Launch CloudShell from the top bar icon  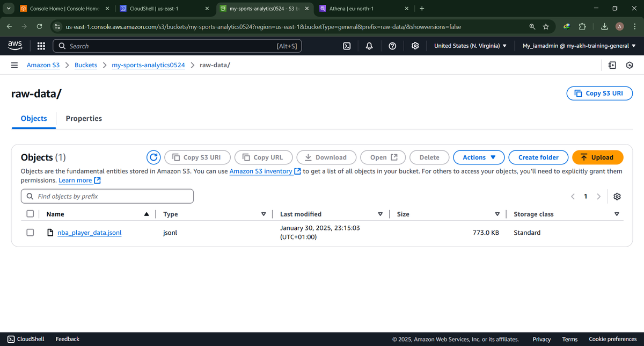[x=347, y=46]
